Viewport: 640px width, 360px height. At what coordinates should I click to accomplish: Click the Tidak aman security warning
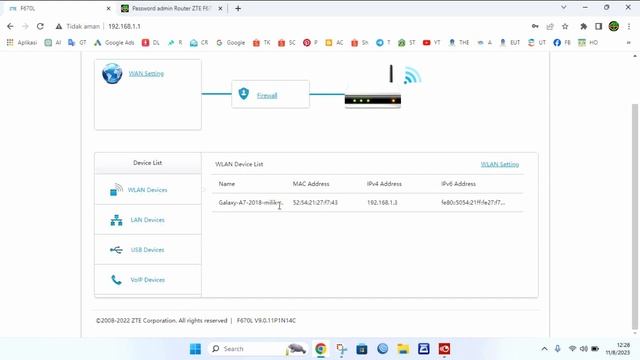click(78, 26)
